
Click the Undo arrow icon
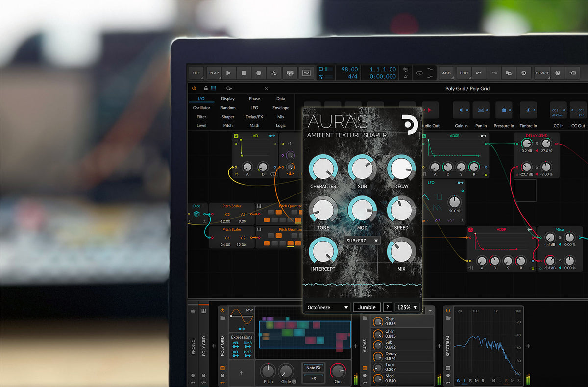point(479,73)
